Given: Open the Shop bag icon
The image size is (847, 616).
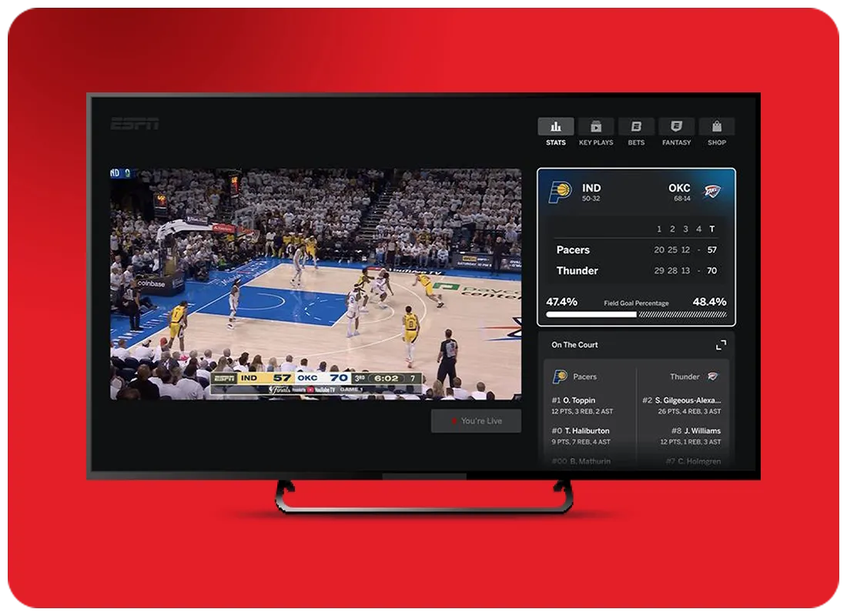Looking at the screenshot, I should point(717,126).
